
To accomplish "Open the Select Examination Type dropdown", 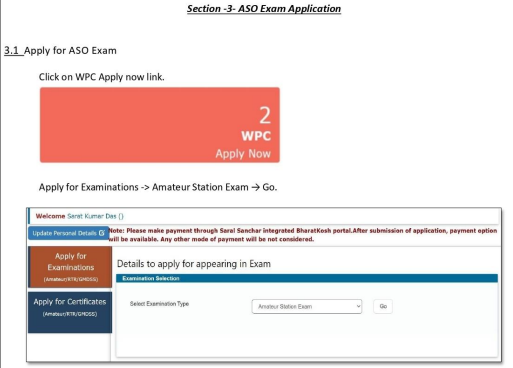I will point(307,306).
